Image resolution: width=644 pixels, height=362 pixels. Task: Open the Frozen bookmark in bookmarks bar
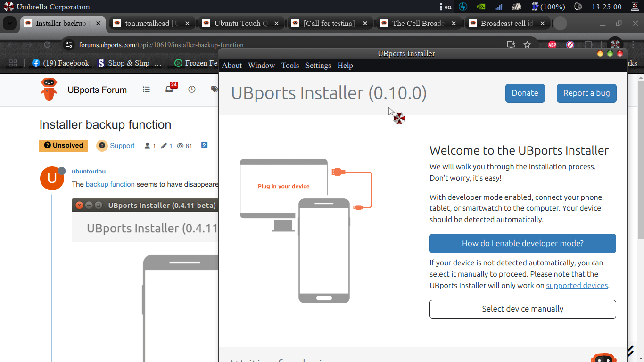click(197, 63)
